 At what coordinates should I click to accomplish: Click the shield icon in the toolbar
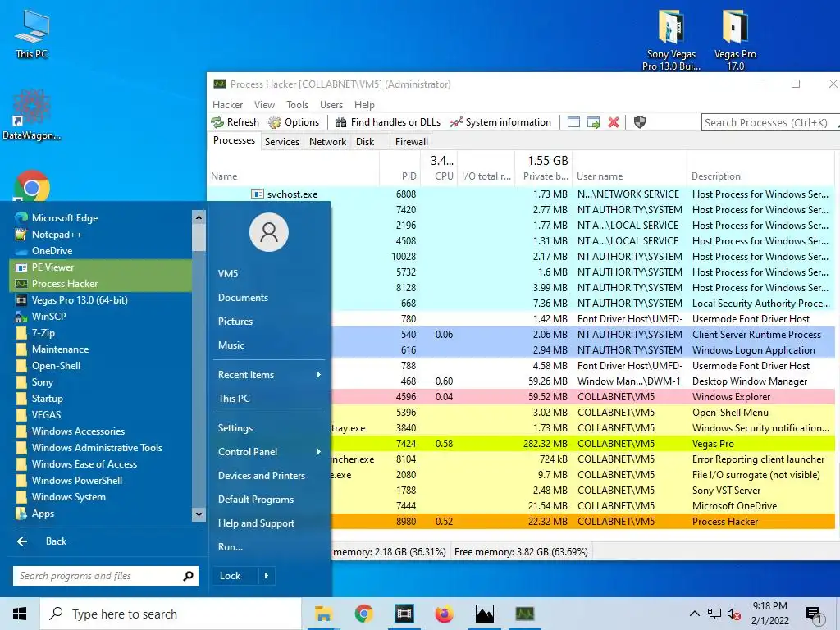(640, 122)
